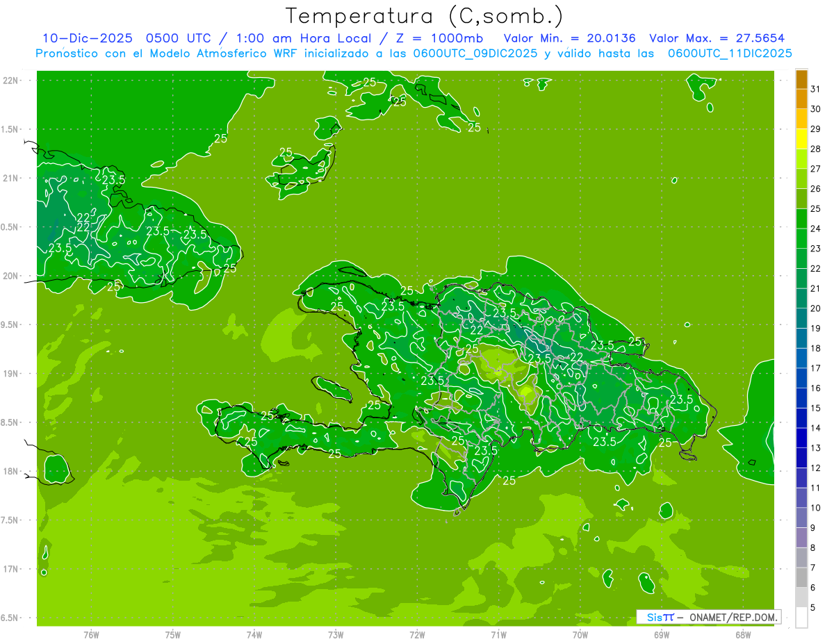Click the legend value label "31"

(816, 90)
